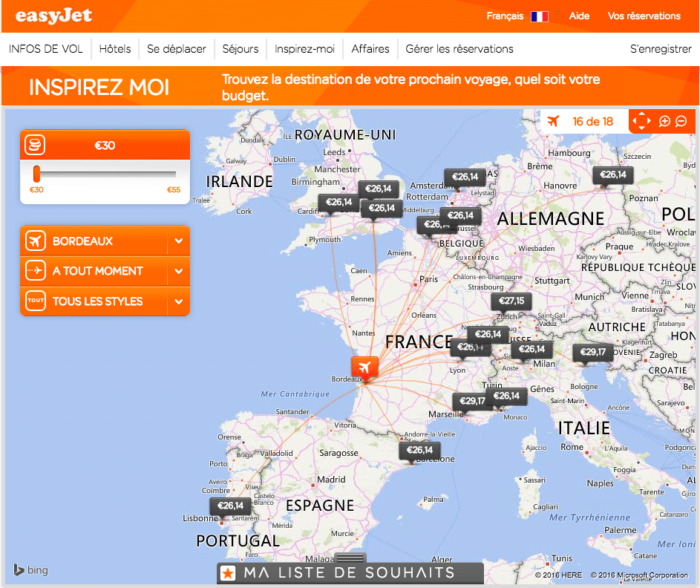Click the French flag icon
This screenshot has width=700, height=588.
tap(539, 16)
